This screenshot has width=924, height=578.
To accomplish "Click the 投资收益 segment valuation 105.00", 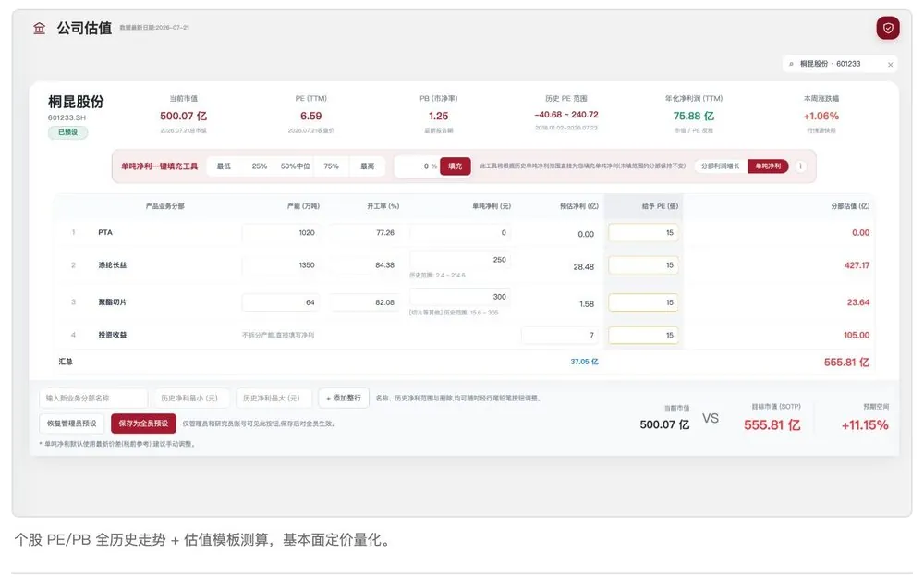I will pyautogui.click(x=857, y=335).
